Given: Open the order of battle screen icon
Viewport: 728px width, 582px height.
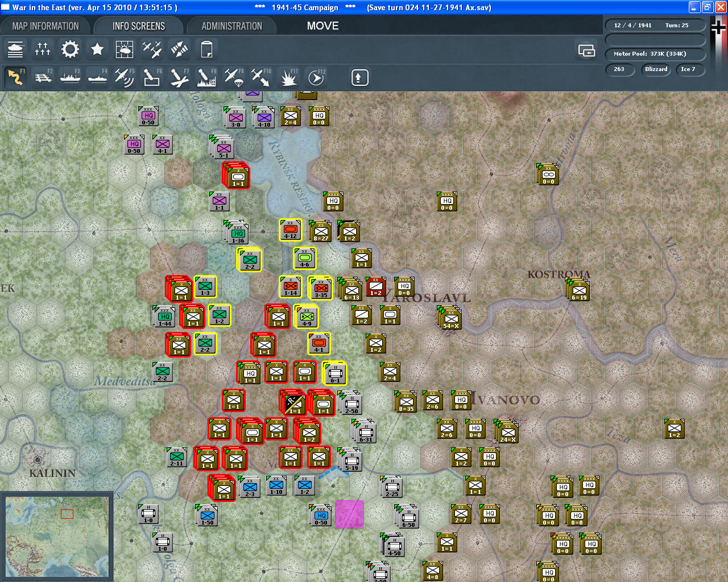Looking at the screenshot, I should 15,49.
